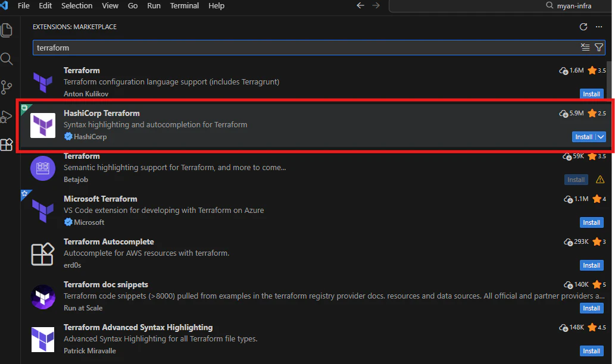This screenshot has height=364, width=615.
Task: Click the Patrick Miravalle publisher name
Action: tap(89, 351)
